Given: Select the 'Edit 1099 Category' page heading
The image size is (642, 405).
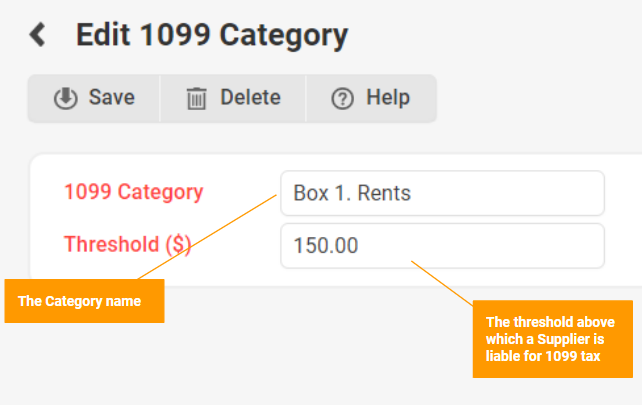Looking at the screenshot, I should coord(212,36).
